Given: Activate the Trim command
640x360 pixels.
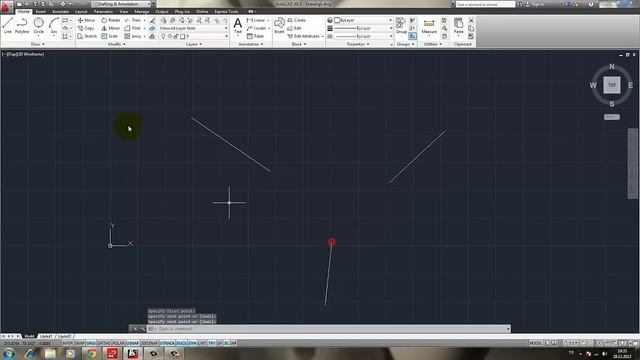Looking at the screenshot, I should click(133, 20).
